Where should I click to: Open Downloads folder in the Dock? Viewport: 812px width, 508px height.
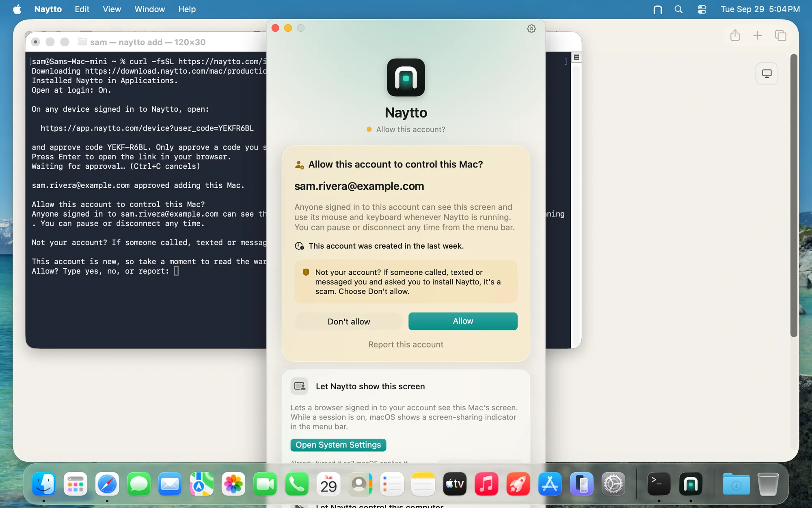[x=736, y=484]
